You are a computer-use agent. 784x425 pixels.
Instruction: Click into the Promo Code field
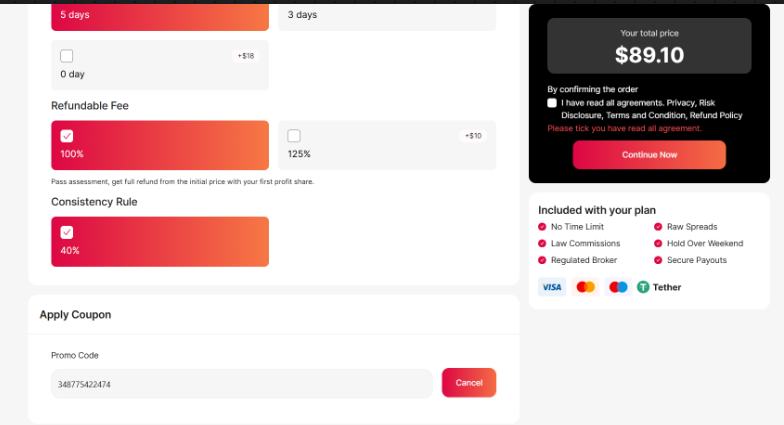click(x=242, y=384)
